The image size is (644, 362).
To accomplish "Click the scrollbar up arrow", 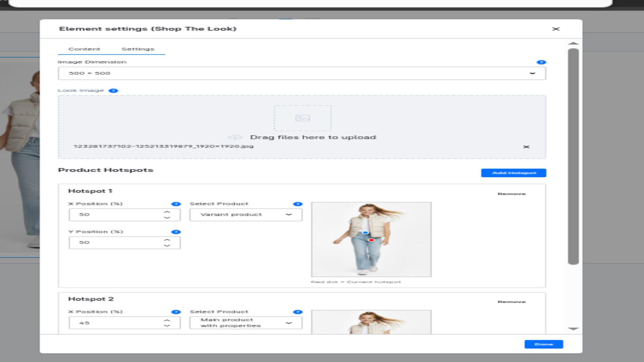I will coord(573,43).
